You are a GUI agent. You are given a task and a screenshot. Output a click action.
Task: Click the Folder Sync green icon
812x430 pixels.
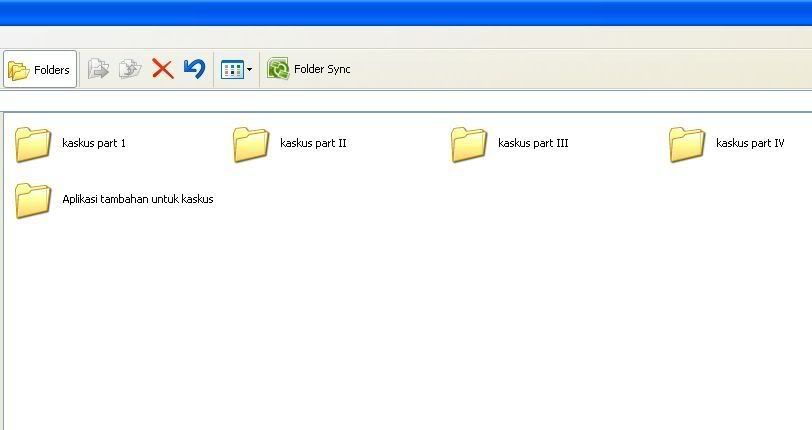point(278,69)
